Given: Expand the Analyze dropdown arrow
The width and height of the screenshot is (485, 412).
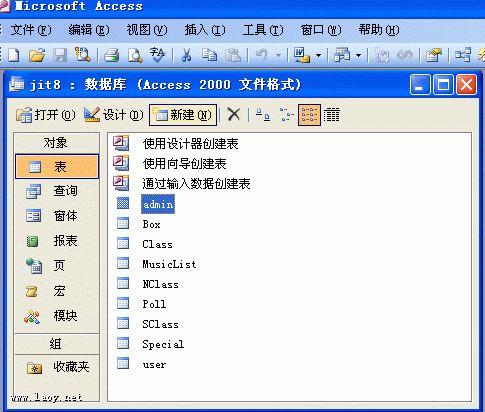Looking at the screenshot, I should point(359,55).
